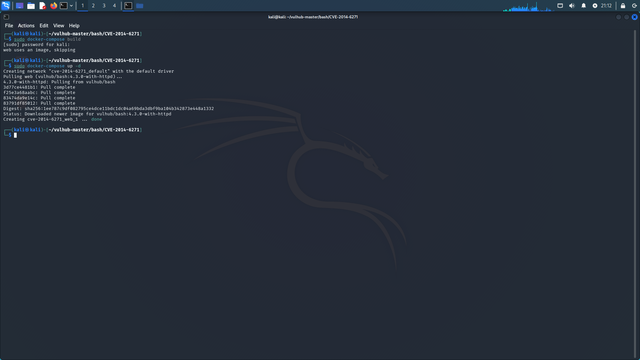
Task: Open the notifications bell
Action: (x=583, y=6)
